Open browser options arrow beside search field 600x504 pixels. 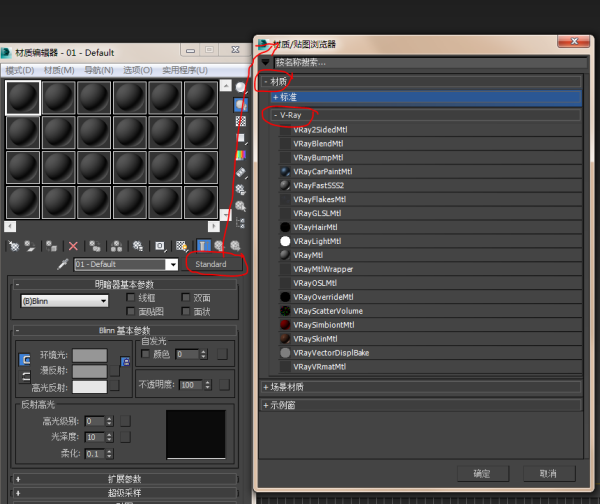click(266, 62)
